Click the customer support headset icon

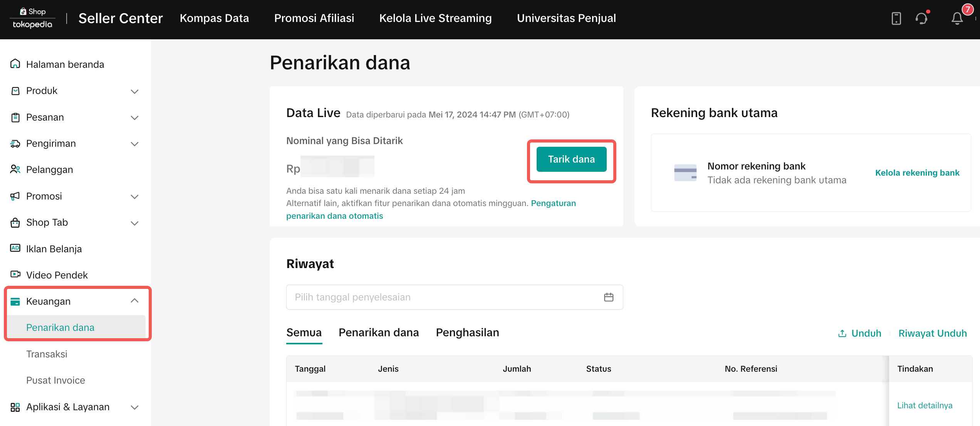coord(921,18)
